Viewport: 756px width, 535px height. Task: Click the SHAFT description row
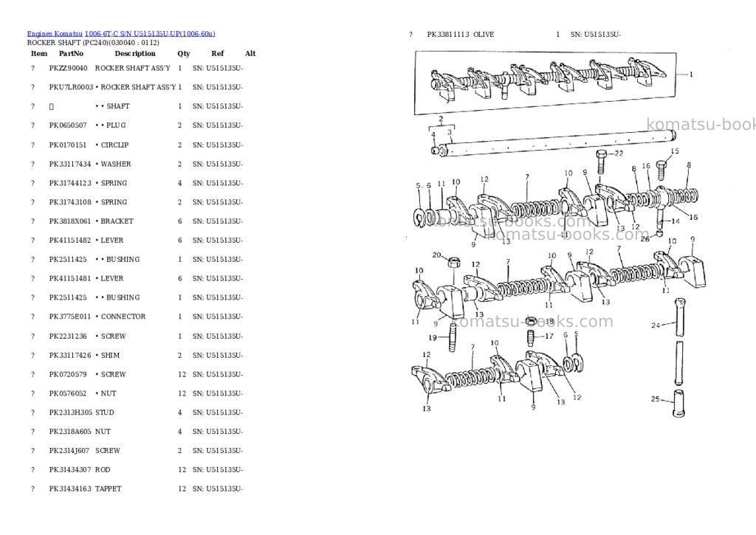(x=112, y=106)
